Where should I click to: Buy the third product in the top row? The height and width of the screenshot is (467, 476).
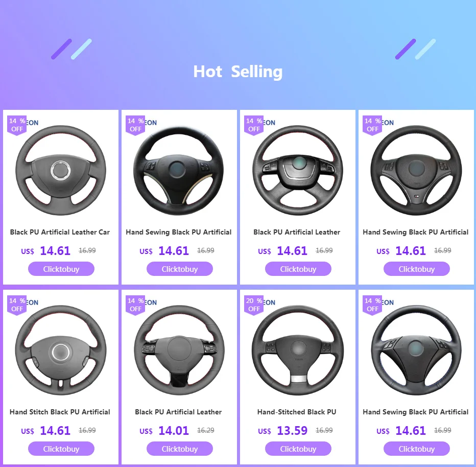[x=298, y=269]
